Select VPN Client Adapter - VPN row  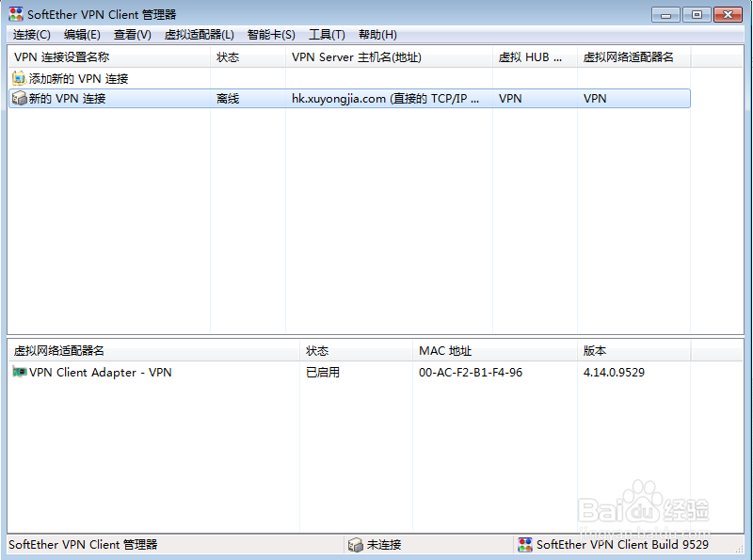pyautogui.click(x=100, y=372)
